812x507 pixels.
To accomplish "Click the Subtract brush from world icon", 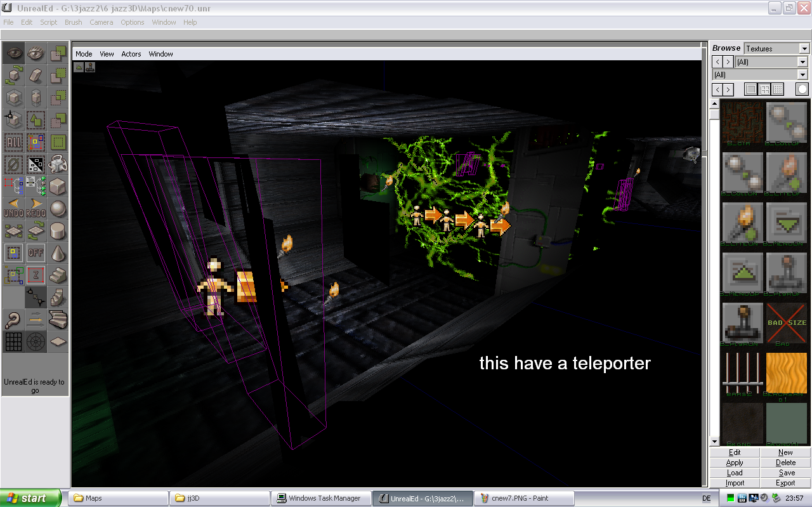I will (58, 76).
